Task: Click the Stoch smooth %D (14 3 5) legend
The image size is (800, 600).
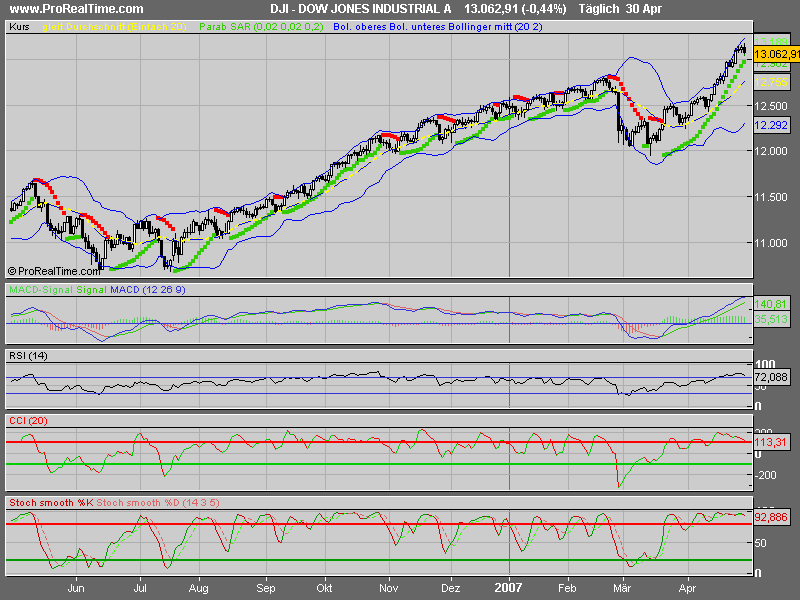Action: [158, 503]
